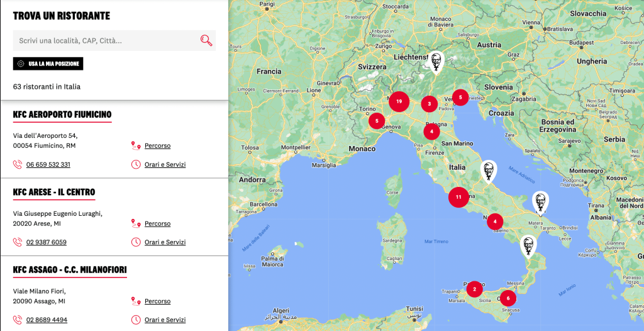644x331 pixels.
Task: Click KFC Colonel pin near Matera
Action: point(540,202)
